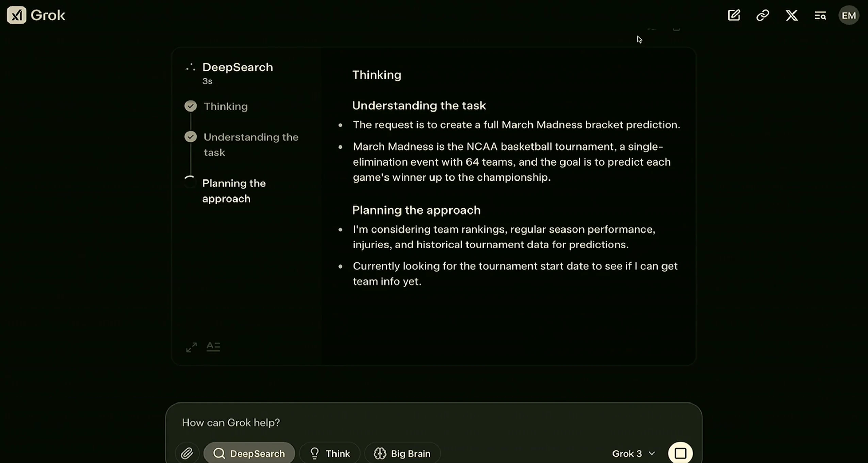Select the Thinking step

click(x=226, y=106)
